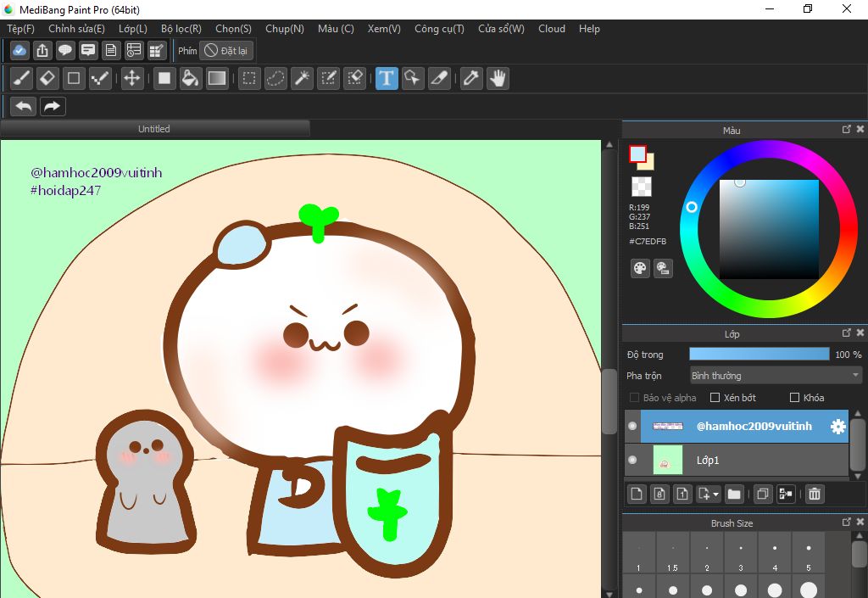Add a new 8bit layer
Viewport: 868px width, 598px height.
tap(659, 494)
